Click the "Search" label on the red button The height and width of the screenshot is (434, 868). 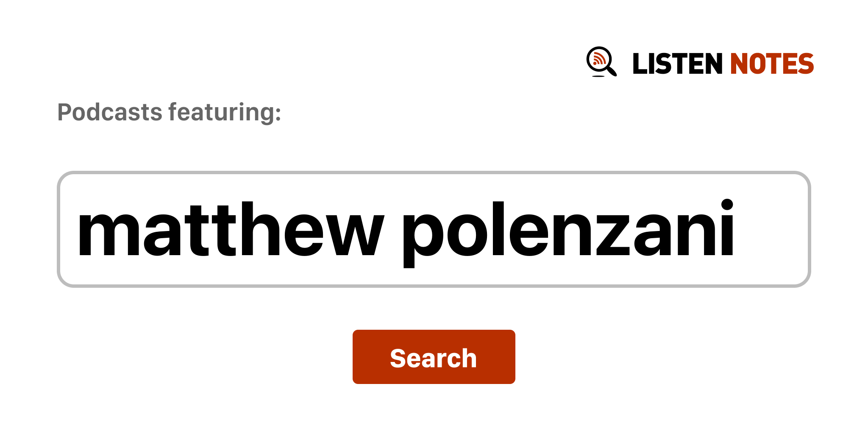click(x=433, y=358)
